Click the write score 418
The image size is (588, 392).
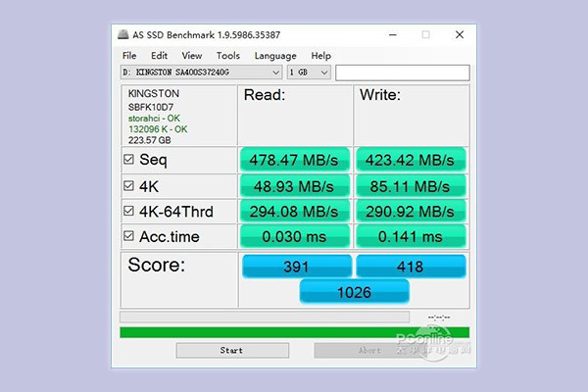coord(411,267)
